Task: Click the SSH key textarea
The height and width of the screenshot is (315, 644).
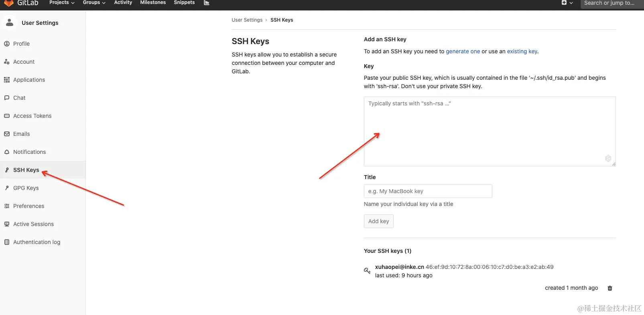Action: click(x=490, y=131)
